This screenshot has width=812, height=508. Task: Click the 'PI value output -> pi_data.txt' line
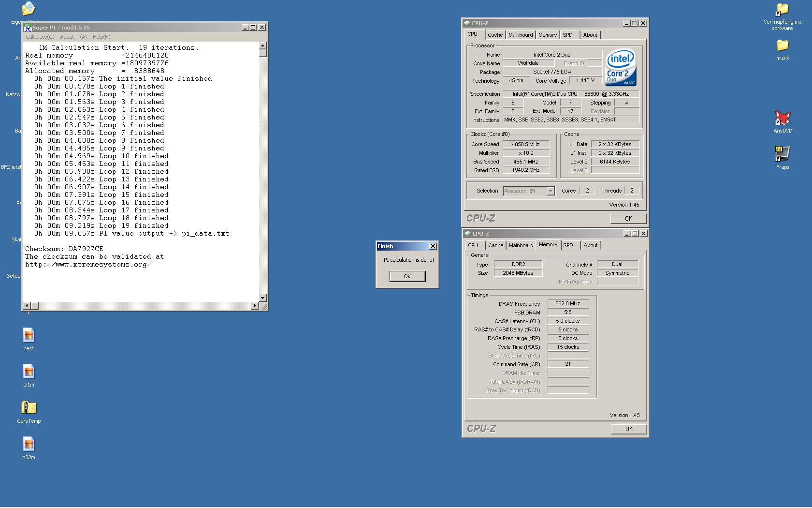coord(132,233)
